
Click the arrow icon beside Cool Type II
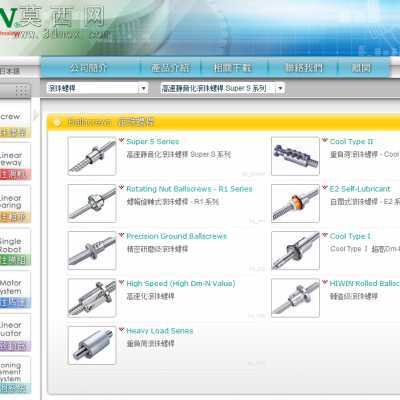coord(325,140)
